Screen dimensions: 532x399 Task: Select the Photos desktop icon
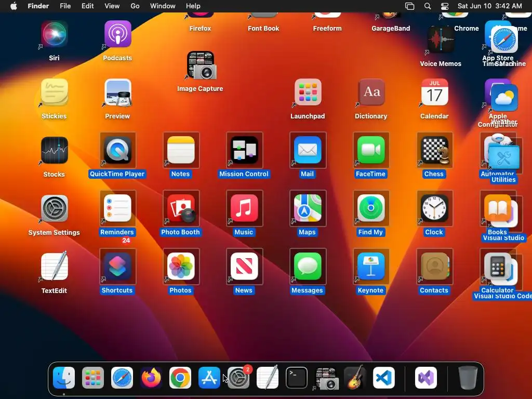[x=181, y=267]
